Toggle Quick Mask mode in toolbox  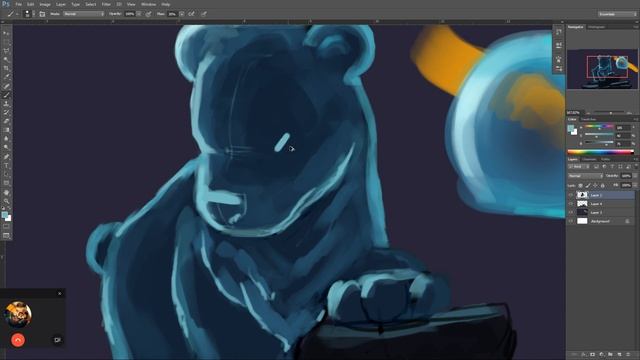click(6, 227)
